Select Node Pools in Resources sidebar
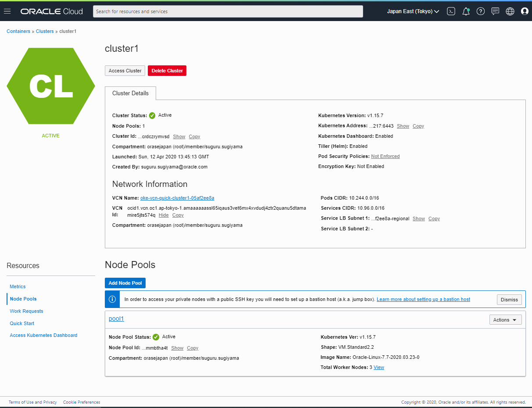 tap(23, 299)
